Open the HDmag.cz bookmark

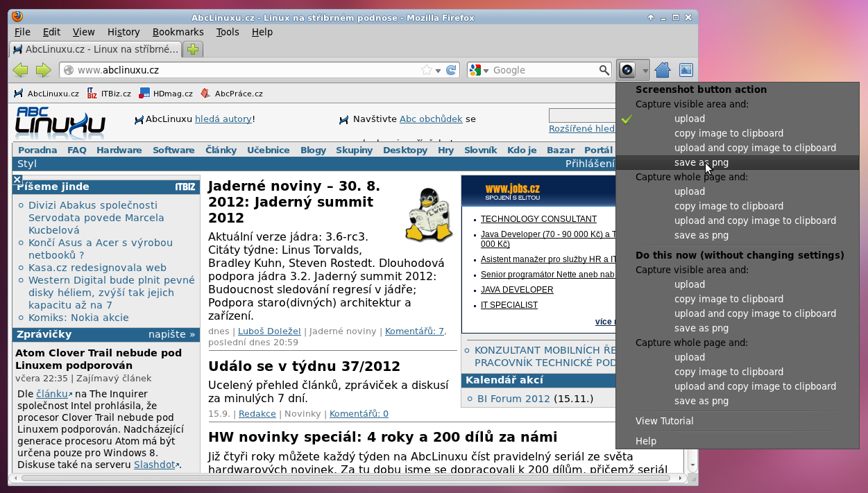coord(166,94)
